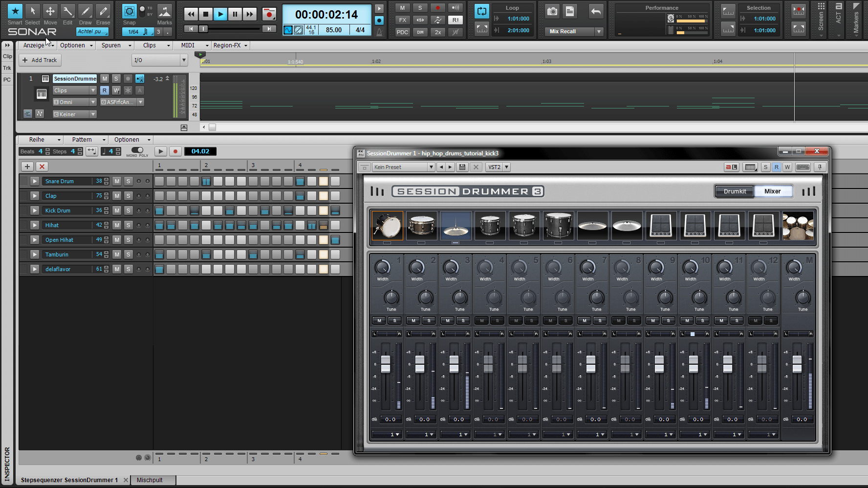Select the Move tool
The image size is (868, 488).
tap(50, 11)
